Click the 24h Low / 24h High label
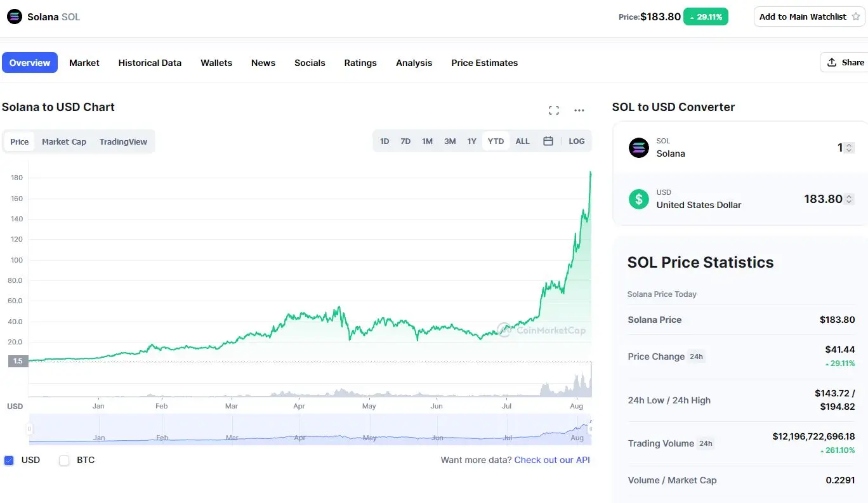 [x=669, y=400]
